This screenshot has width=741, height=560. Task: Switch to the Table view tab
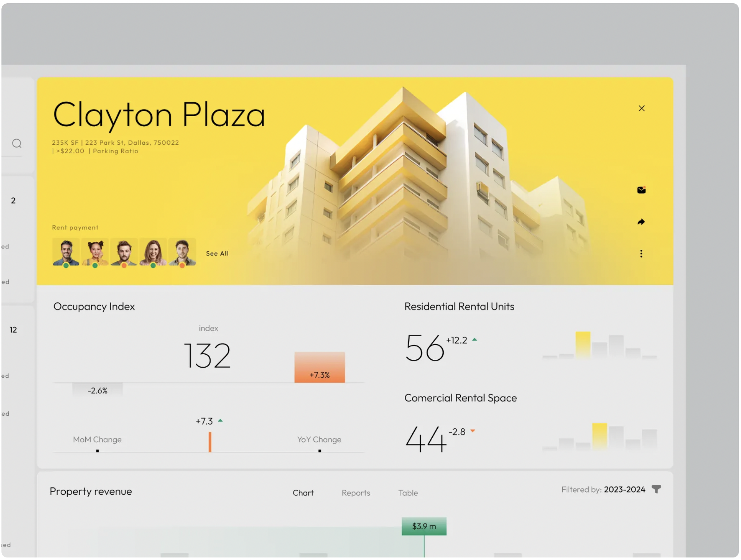click(408, 493)
